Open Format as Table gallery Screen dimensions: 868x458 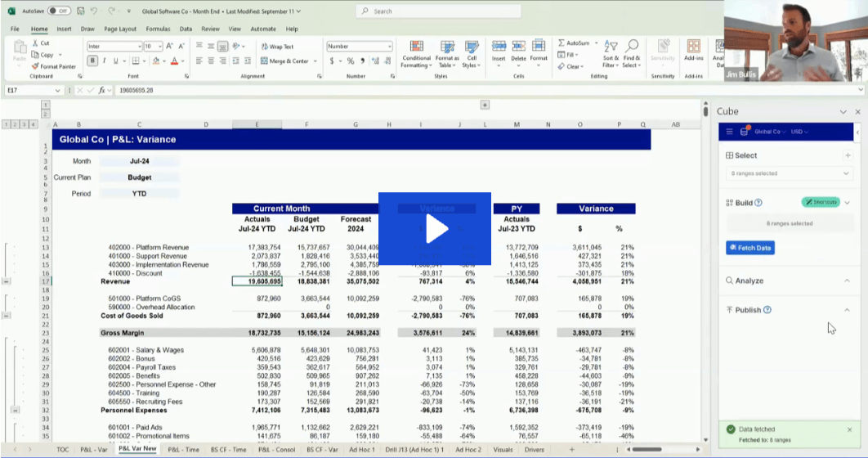click(x=447, y=54)
